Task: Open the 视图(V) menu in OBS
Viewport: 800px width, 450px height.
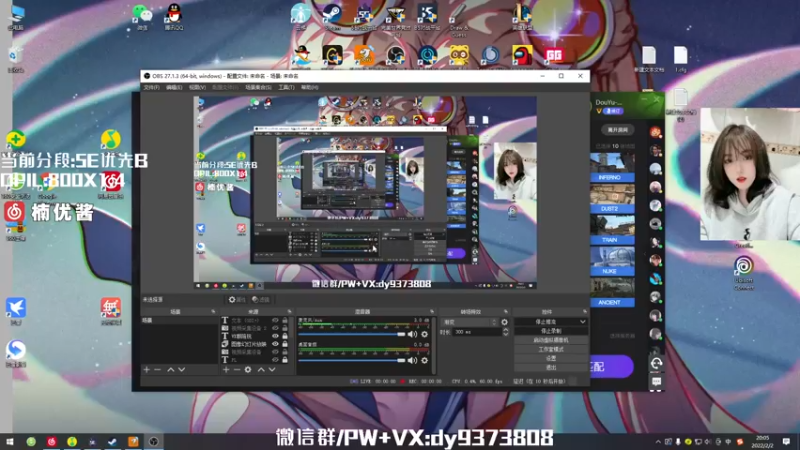Action: [197, 88]
